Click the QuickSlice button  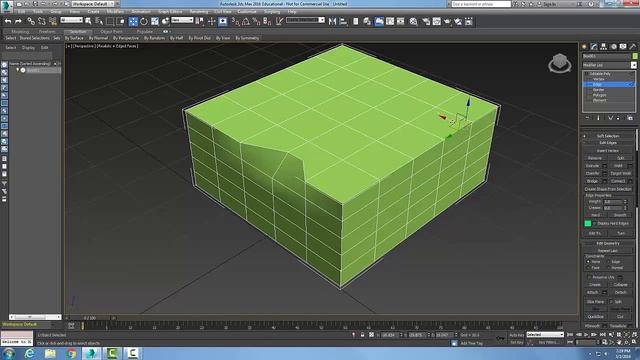596,316
